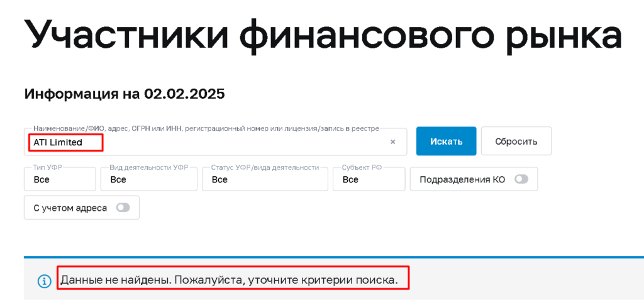Click the Участники финансового рынка title
644x302 pixels.
[x=323, y=37]
